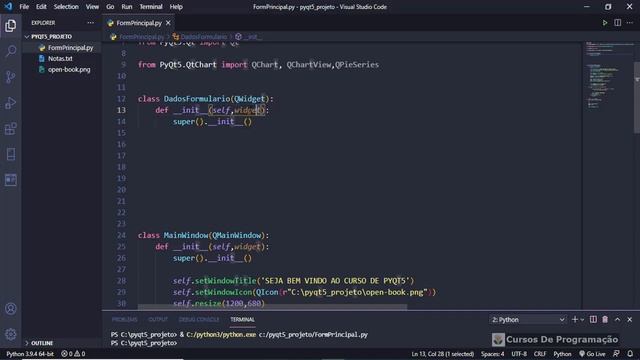Open the activity bar icon below Extensions
Screen dimensions: 640x360
(11, 154)
